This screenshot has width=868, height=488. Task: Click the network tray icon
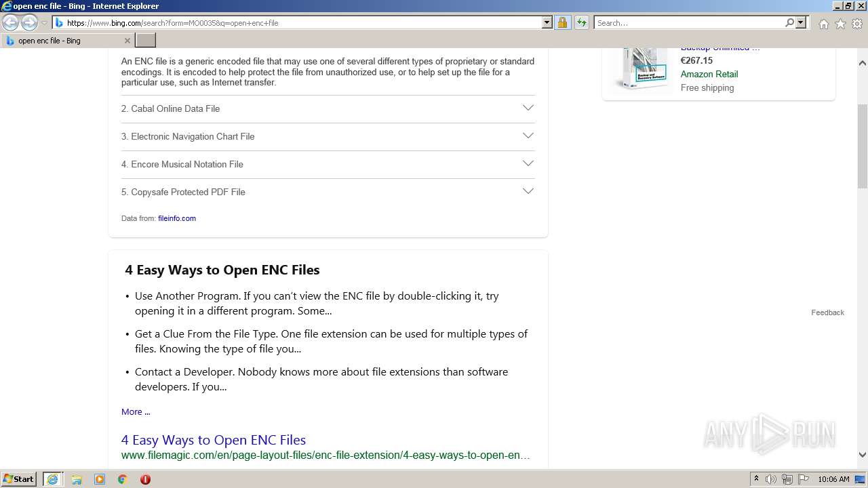(x=787, y=479)
